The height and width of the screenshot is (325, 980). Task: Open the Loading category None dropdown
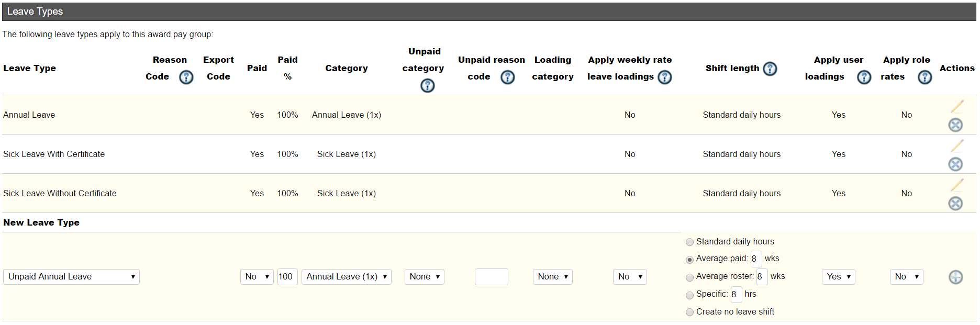click(x=552, y=277)
